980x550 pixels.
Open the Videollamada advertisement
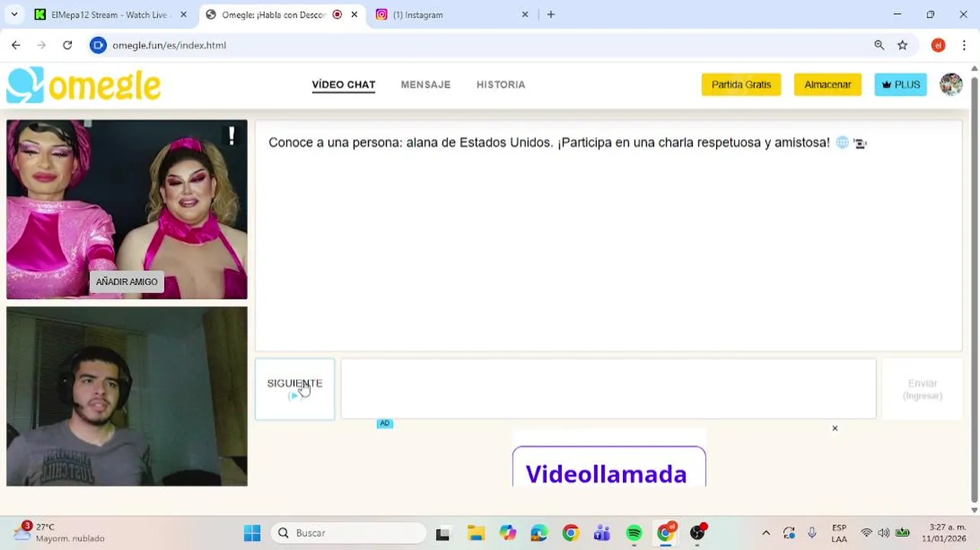609,466
